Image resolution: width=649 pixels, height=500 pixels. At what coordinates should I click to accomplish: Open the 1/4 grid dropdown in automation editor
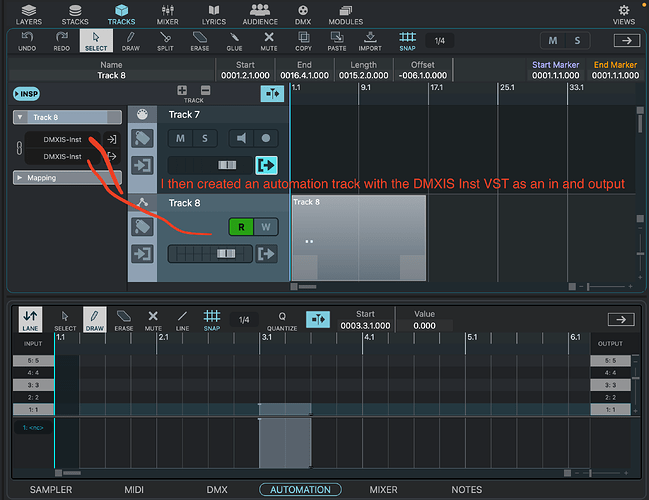(x=244, y=320)
